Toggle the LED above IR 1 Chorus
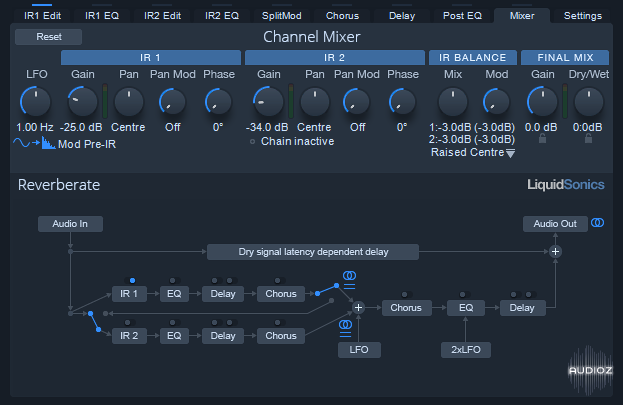 coord(279,281)
